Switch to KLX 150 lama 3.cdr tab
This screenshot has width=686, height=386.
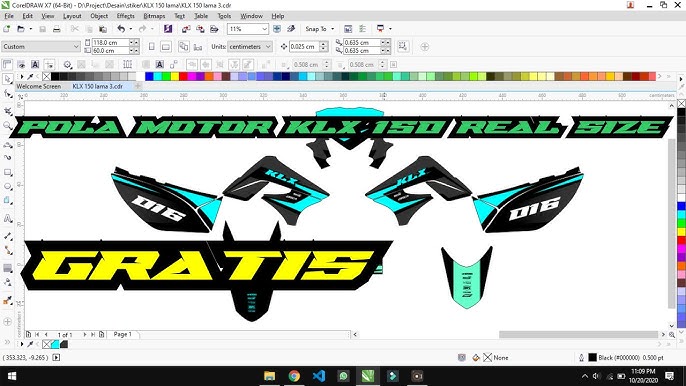point(98,86)
